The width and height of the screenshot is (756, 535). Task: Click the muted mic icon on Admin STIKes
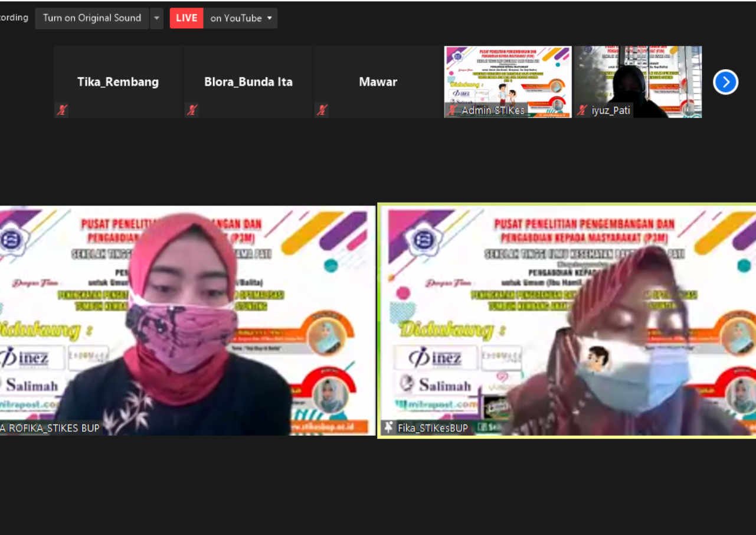pos(452,110)
